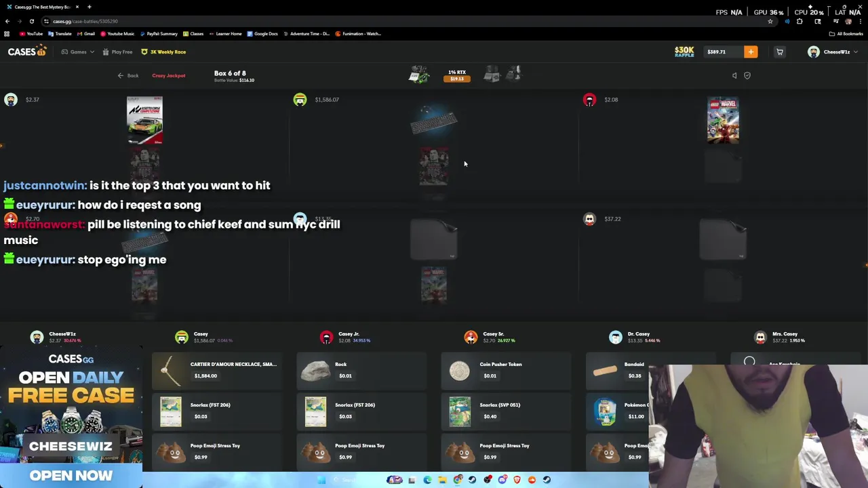
Task: Go back with the Back arrow link
Action: [127, 76]
